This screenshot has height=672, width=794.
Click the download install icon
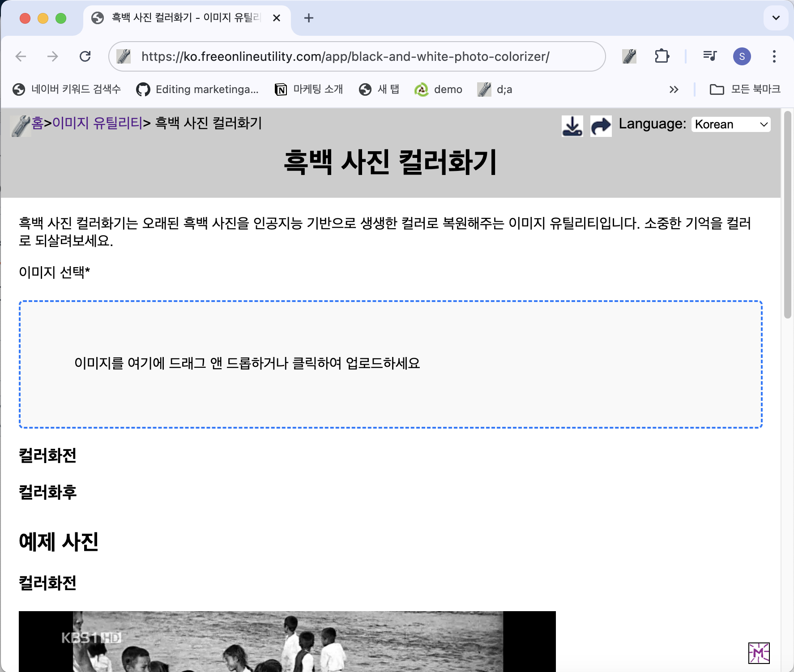coord(572,126)
